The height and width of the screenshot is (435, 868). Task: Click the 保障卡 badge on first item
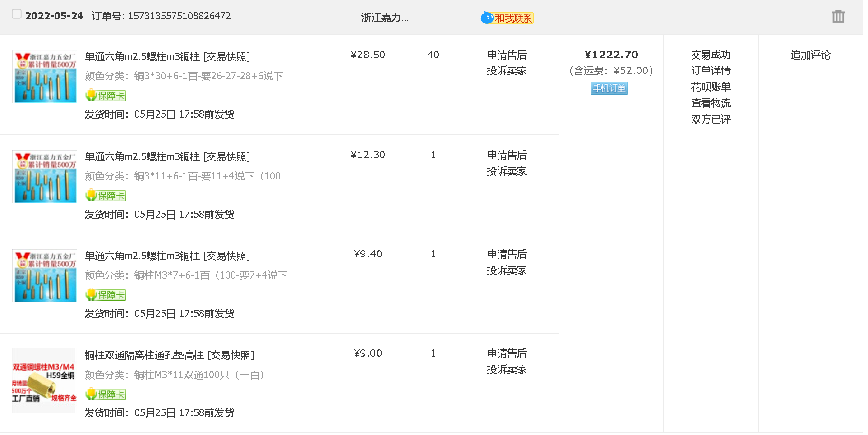click(106, 96)
